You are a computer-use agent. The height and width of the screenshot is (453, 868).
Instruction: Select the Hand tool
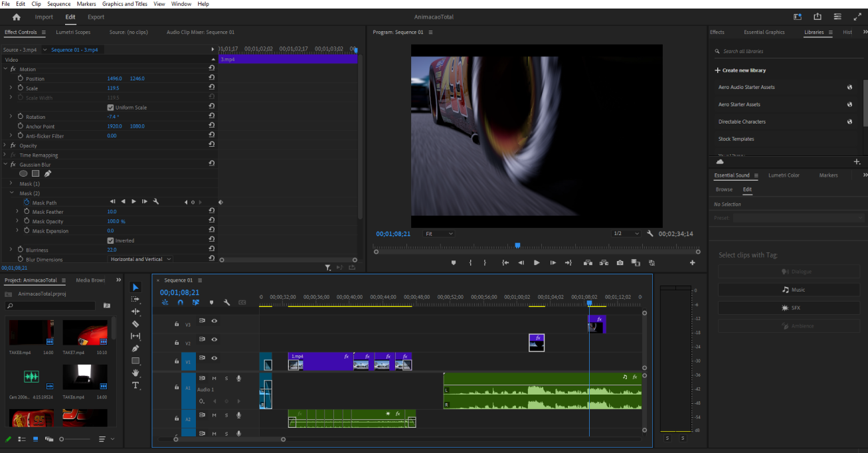135,373
